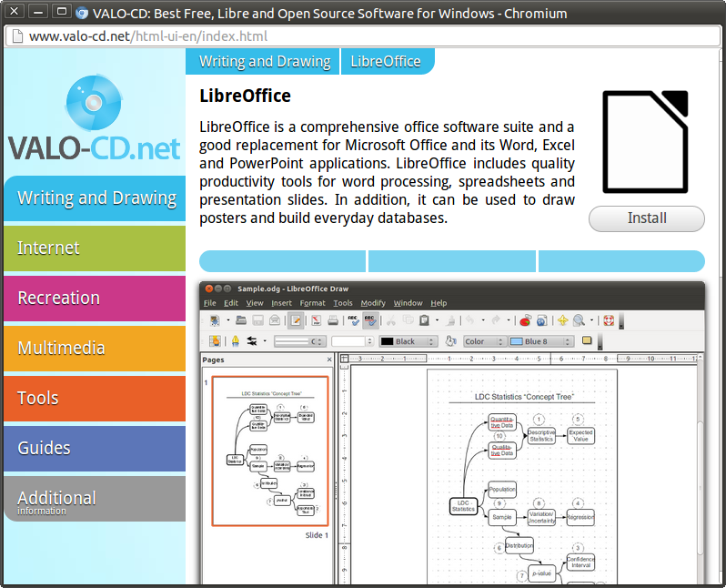Click the Zoom magnifier icon
Screen dimensions: 726x588
(579, 320)
